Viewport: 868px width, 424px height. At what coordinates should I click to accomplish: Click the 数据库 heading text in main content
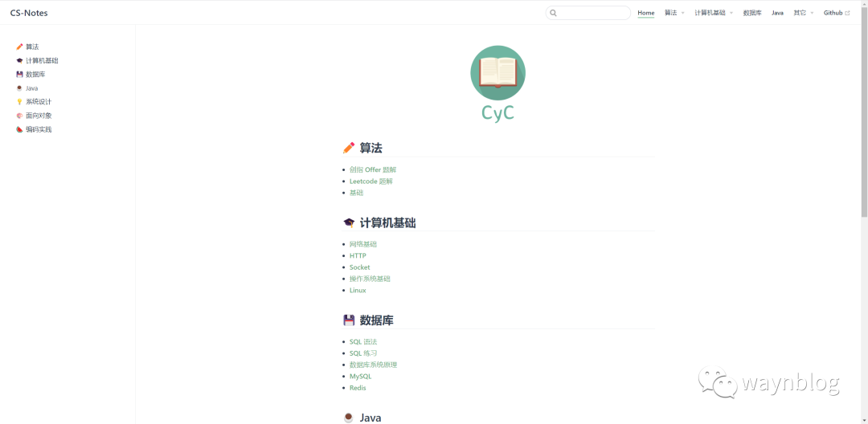tap(376, 320)
